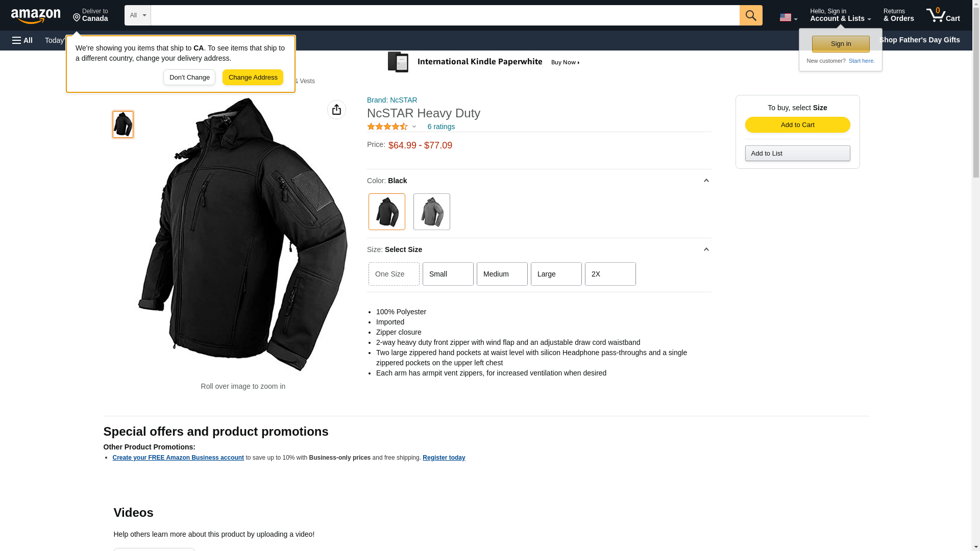Select size Large
980x551 pixels.
click(x=556, y=274)
